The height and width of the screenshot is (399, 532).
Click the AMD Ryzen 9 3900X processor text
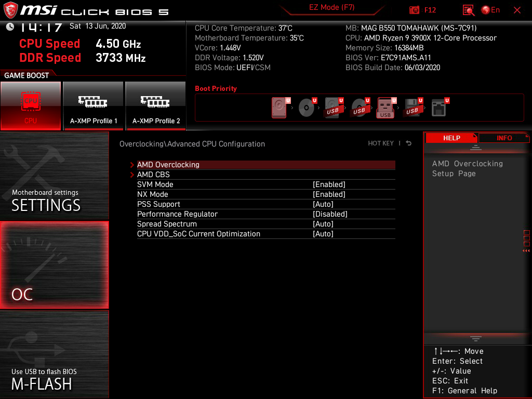point(421,38)
